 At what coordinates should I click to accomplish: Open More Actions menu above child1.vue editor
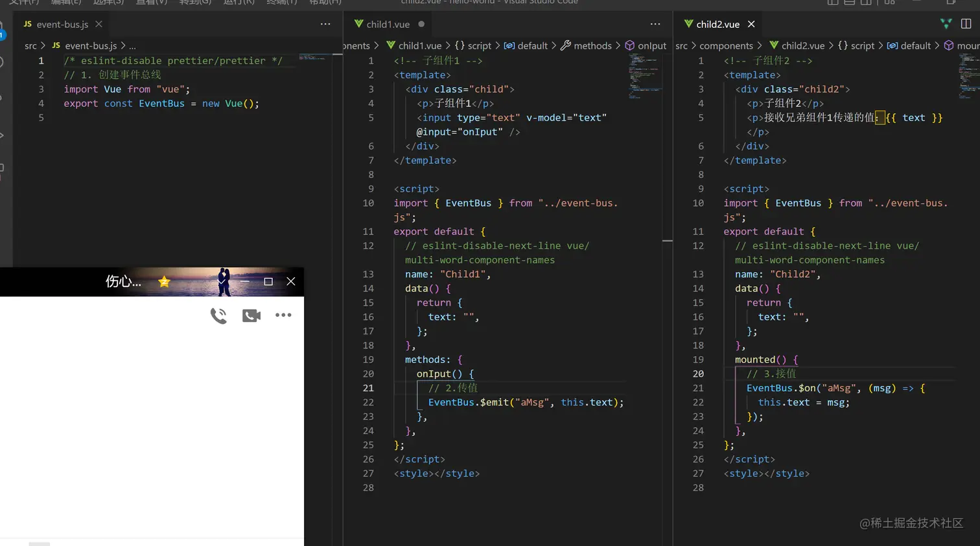tap(655, 24)
